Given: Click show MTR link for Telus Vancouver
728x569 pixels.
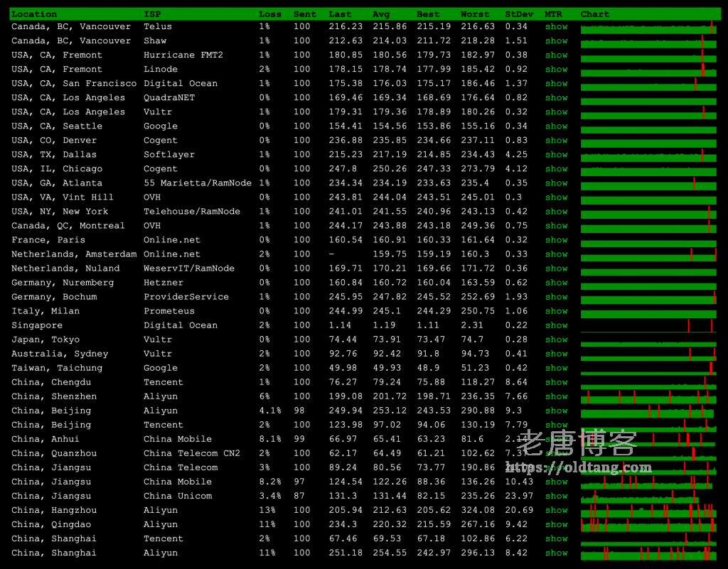Looking at the screenshot, I should (556, 27).
